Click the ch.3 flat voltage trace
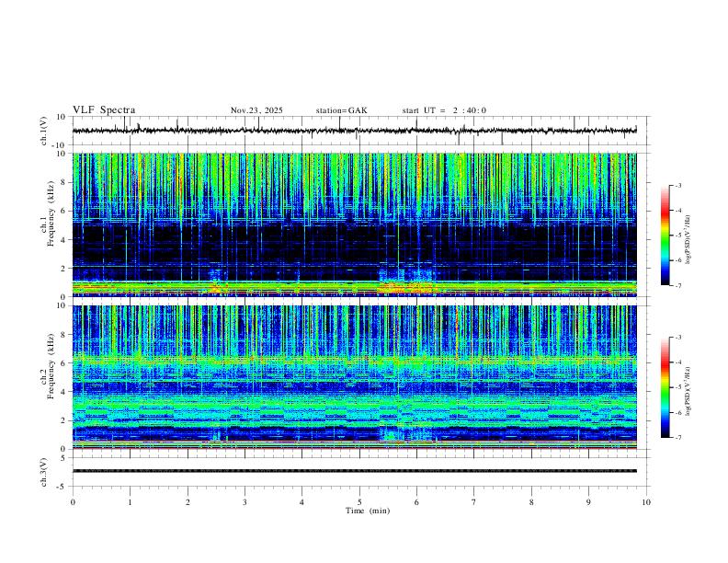 pos(355,471)
